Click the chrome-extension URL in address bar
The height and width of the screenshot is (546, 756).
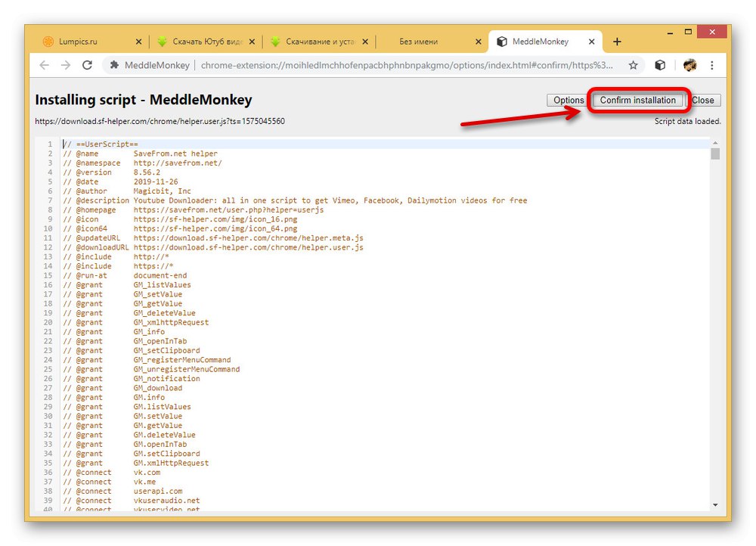click(407, 65)
